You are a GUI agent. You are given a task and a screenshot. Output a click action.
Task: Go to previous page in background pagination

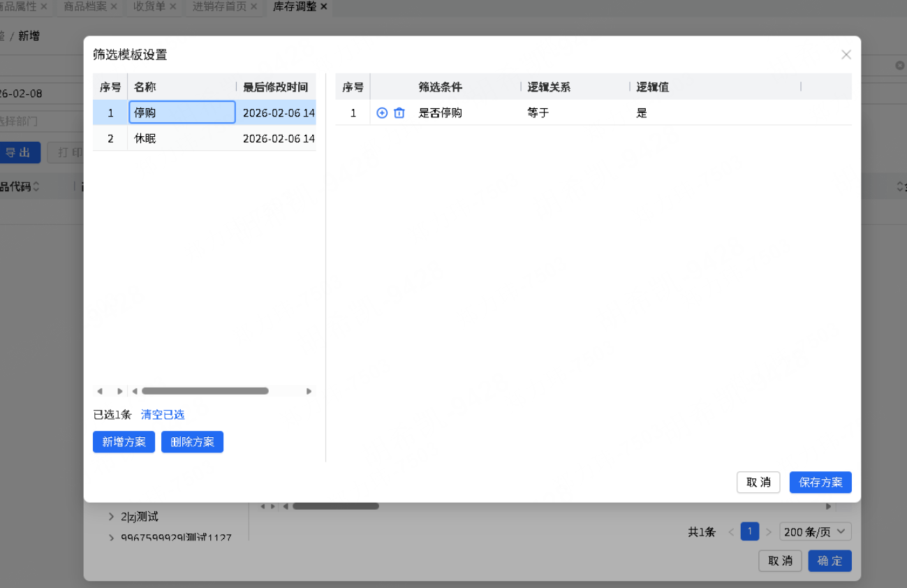[x=732, y=532]
